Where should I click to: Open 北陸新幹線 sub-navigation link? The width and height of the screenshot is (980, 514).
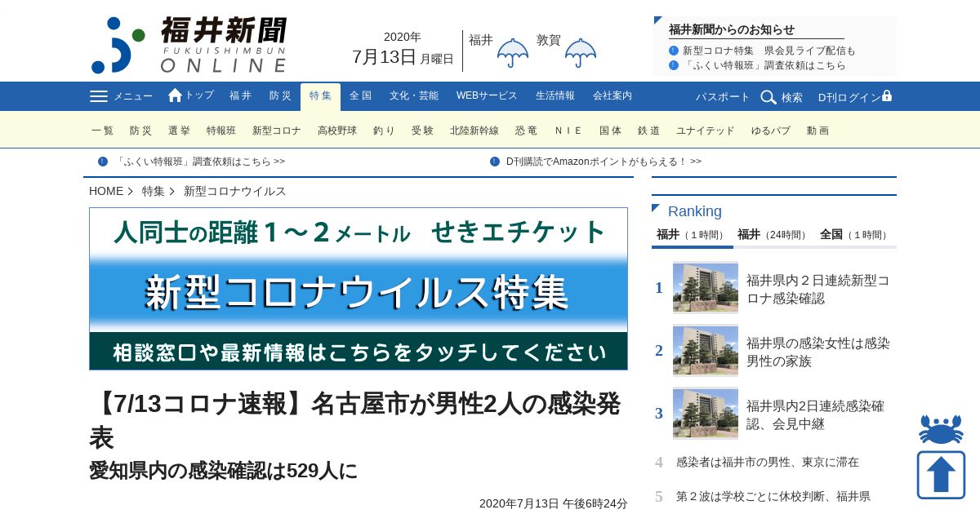click(x=474, y=131)
